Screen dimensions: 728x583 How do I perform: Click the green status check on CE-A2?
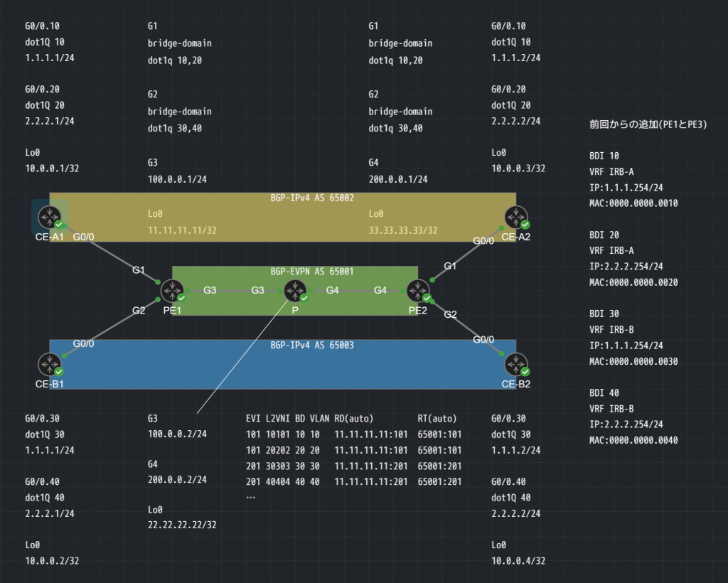(x=525, y=225)
